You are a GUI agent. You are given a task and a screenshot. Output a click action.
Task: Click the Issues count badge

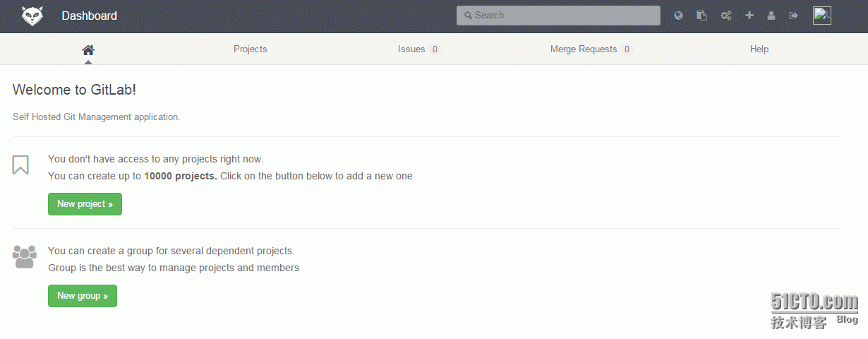pos(435,49)
